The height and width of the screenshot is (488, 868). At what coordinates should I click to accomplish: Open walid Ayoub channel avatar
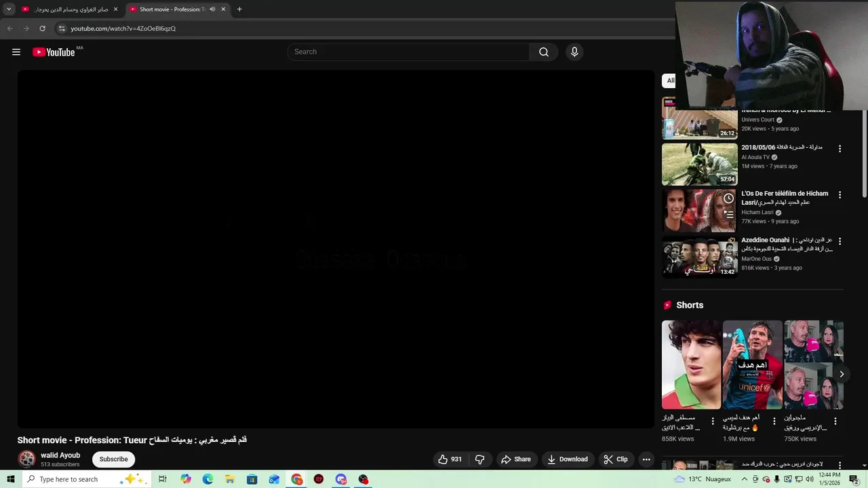pyautogui.click(x=26, y=460)
